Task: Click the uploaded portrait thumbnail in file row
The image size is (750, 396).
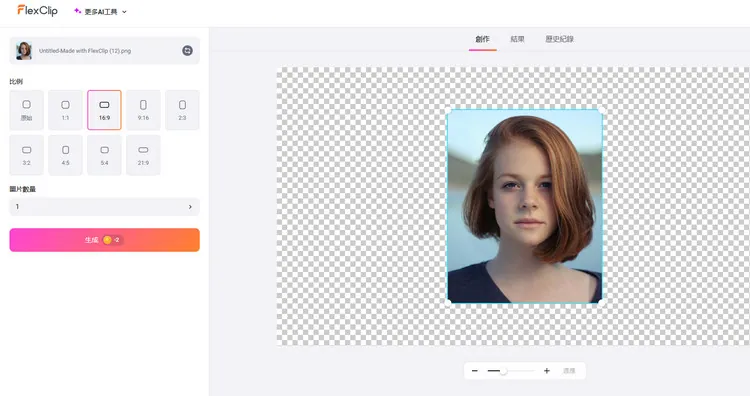Action: point(24,51)
